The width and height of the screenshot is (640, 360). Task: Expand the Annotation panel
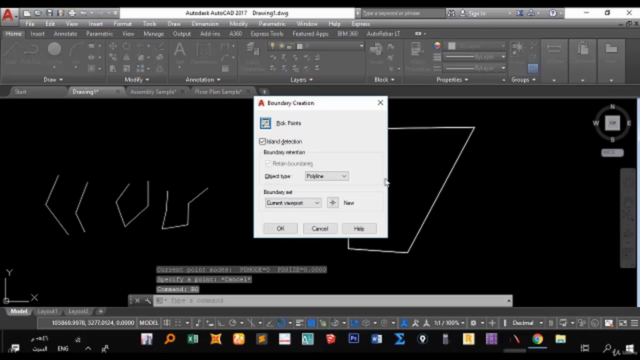coord(203,80)
